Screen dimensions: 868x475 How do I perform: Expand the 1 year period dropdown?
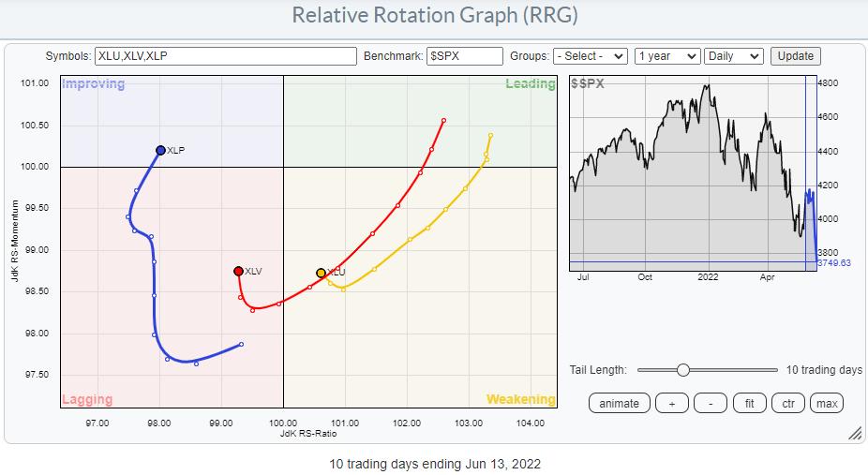(666, 56)
